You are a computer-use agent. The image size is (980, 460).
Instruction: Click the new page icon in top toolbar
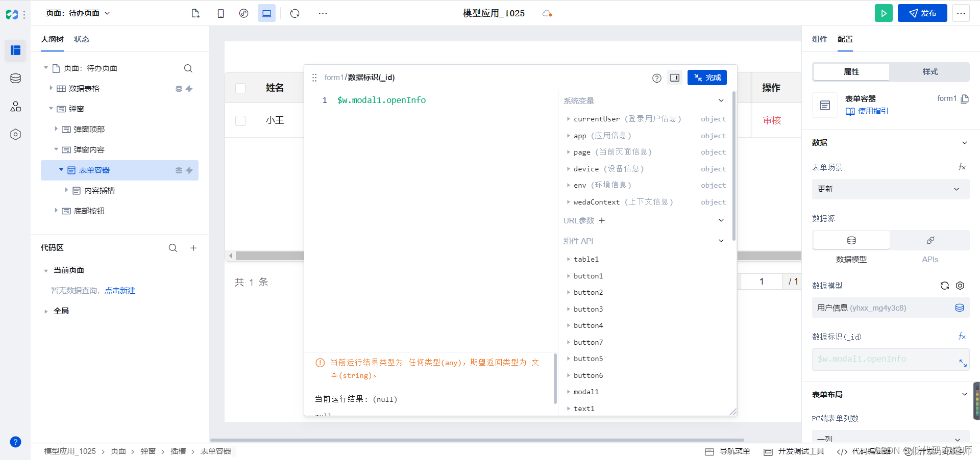pyautogui.click(x=195, y=13)
